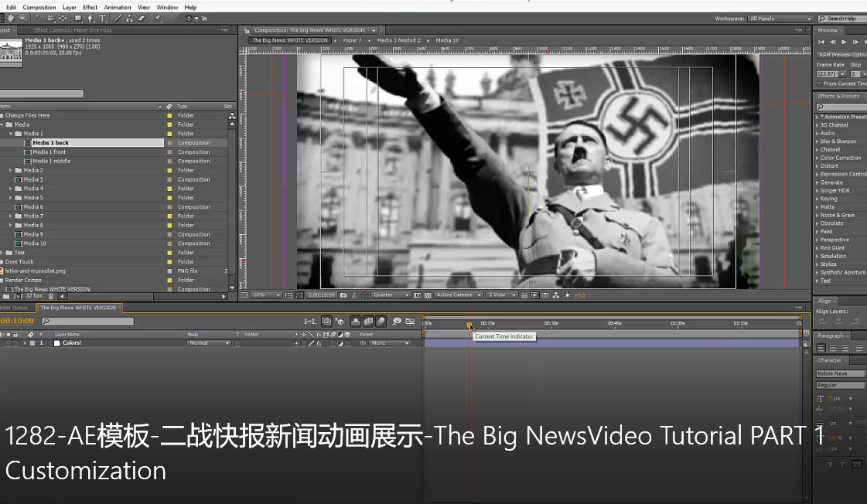Select the Puppet Pin tool
Image resolution: width=867 pixels, height=504 pixels.
(158, 19)
